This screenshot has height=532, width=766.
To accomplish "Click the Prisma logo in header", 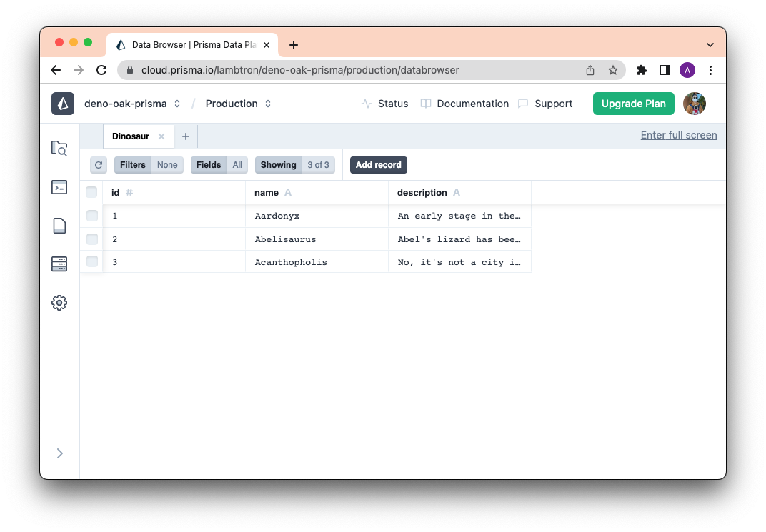I will coord(63,104).
